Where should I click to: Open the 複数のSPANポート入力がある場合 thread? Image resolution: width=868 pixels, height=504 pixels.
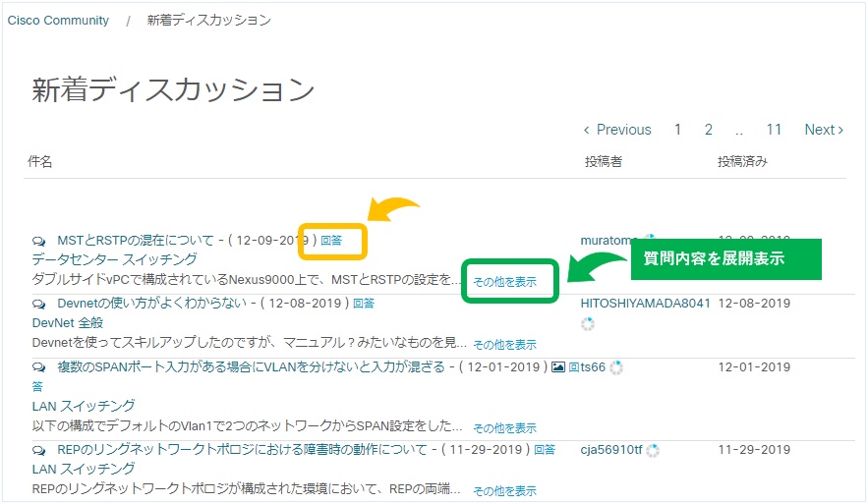pos(251,366)
